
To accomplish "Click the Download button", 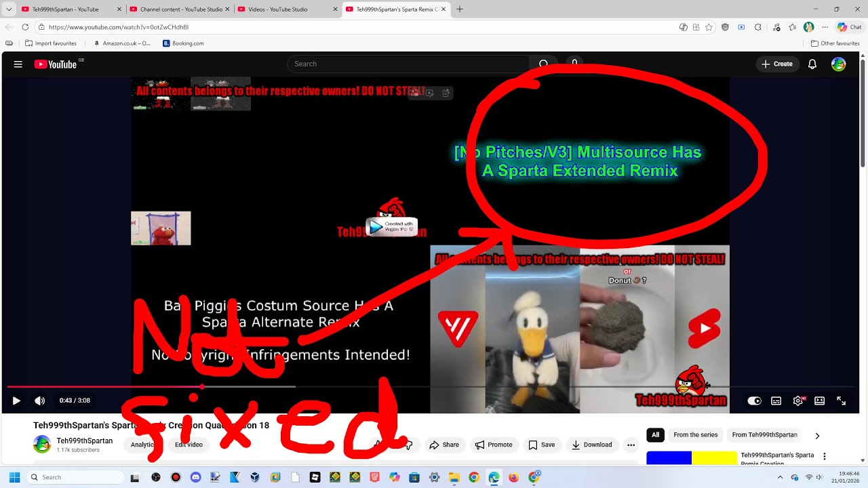I will 591,445.
